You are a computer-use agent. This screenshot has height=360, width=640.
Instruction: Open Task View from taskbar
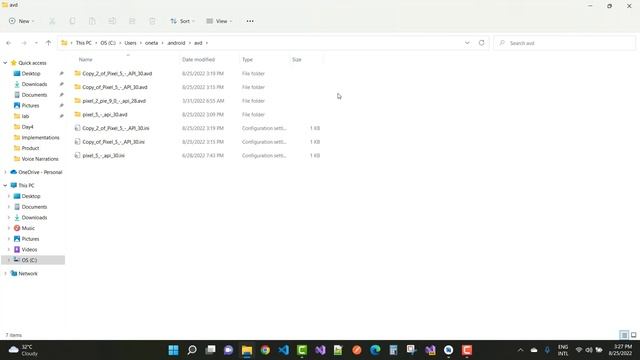click(210, 350)
